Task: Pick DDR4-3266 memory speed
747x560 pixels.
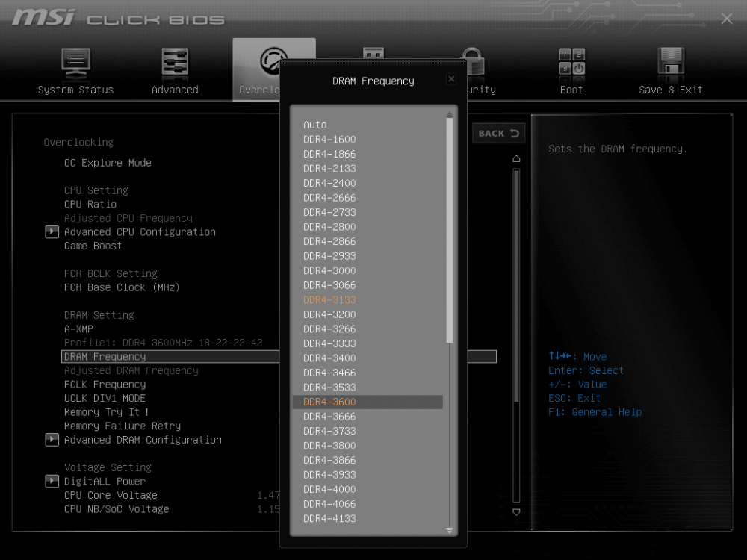Action: coord(329,329)
